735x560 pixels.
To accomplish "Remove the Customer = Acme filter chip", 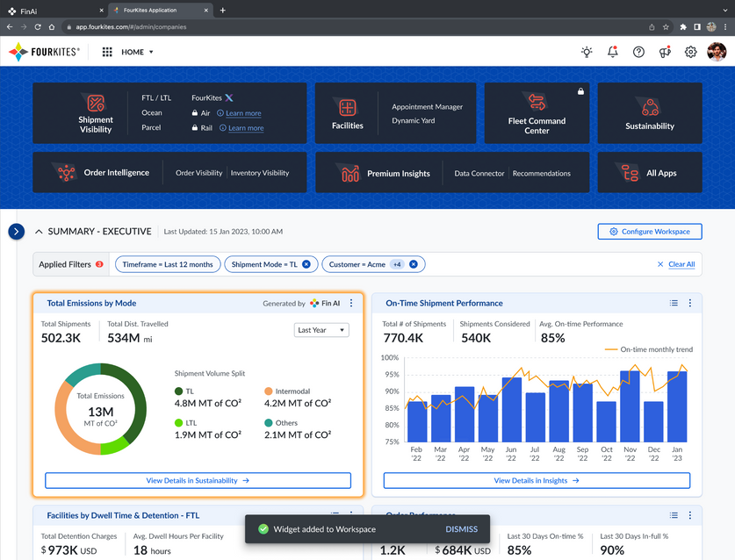I will click(414, 264).
